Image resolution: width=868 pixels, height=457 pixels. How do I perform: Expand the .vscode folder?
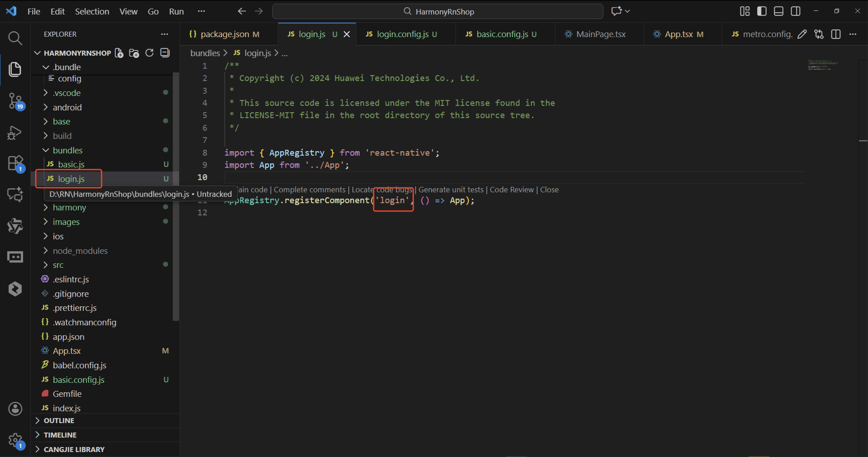45,93
